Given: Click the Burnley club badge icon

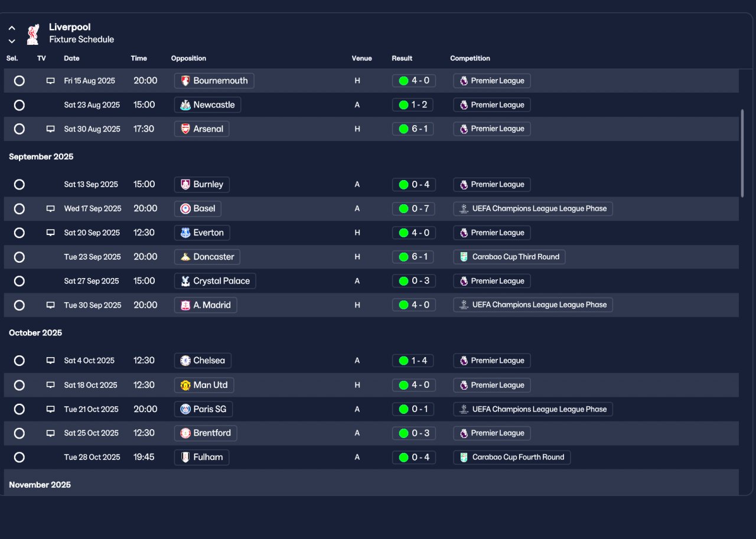Looking at the screenshot, I should [185, 184].
